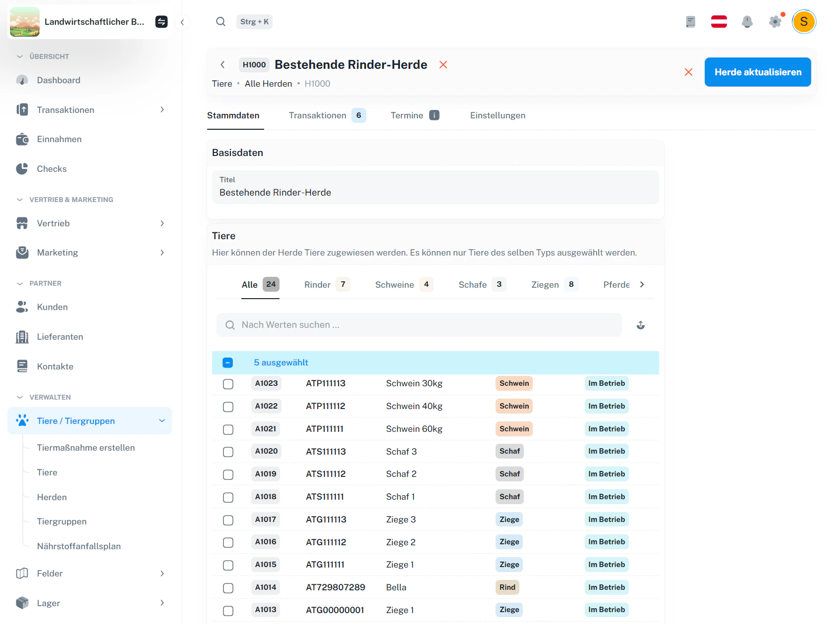Open settings gear icon in top bar

click(775, 22)
